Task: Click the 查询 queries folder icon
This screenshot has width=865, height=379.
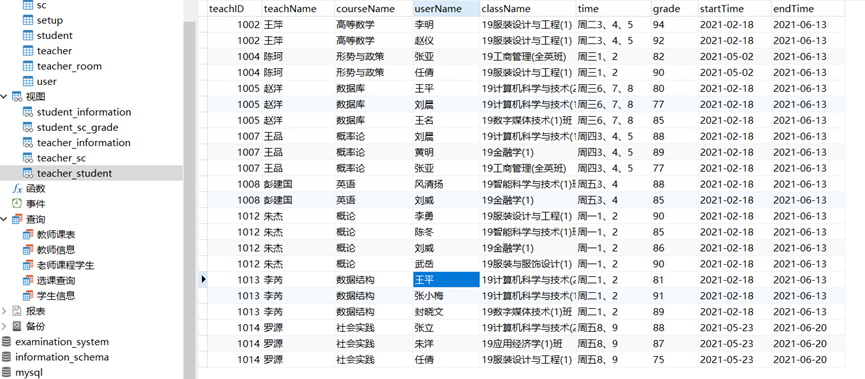Action: pos(17,219)
